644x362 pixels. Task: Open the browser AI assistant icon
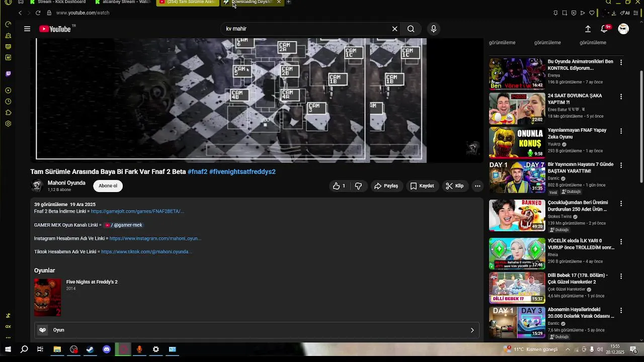[x=625, y=13]
